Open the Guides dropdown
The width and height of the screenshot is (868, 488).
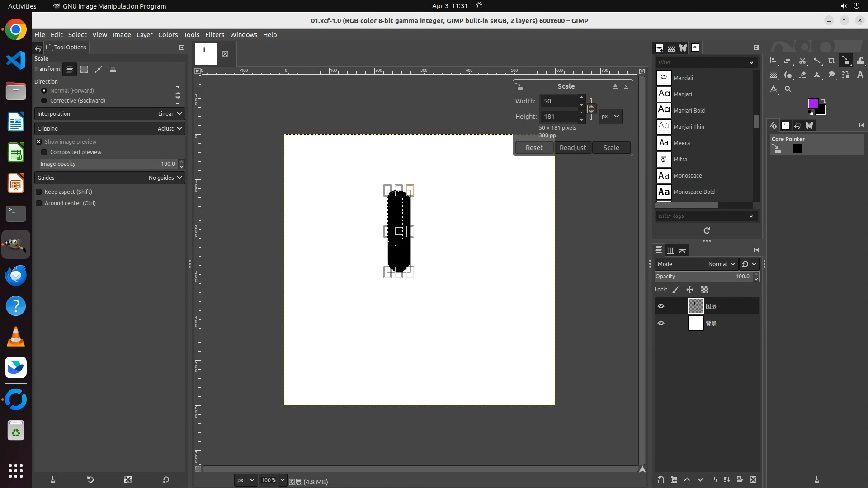coord(109,178)
